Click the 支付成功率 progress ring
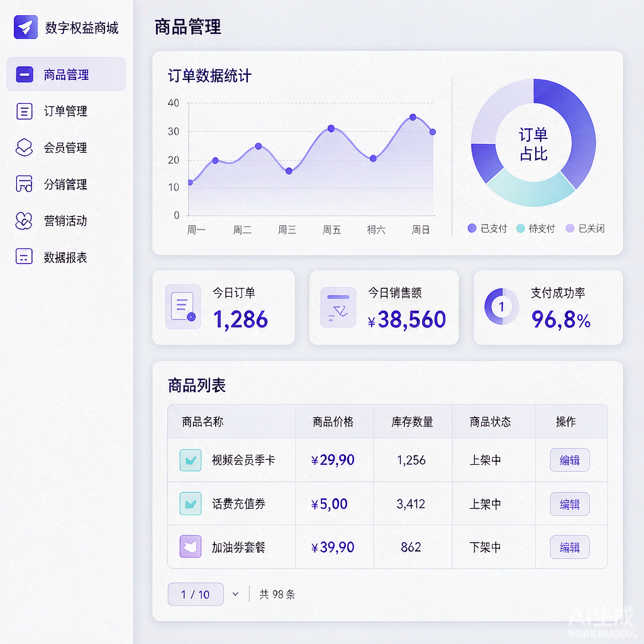Image resolution: width=644 pixels, height=644 pixels. (501, 306)
